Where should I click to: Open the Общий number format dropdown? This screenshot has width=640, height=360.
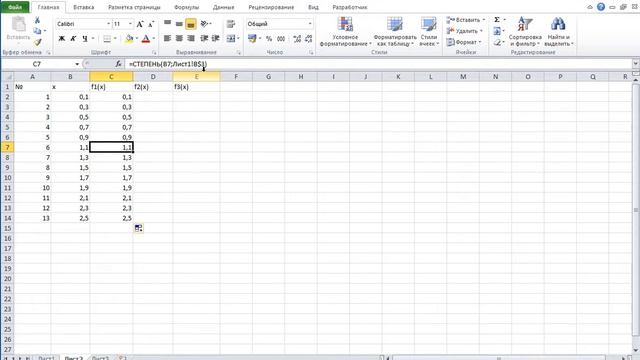click(310, 24)
